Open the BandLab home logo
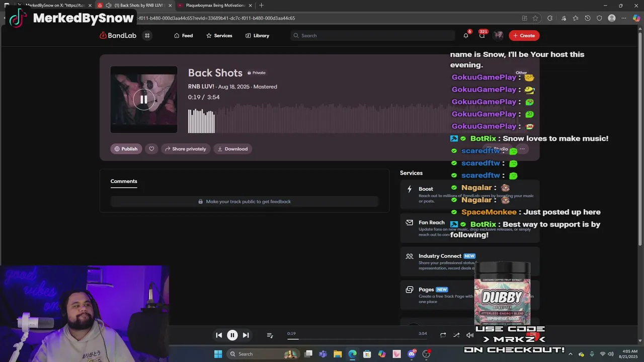 click(x=118, y=36)
